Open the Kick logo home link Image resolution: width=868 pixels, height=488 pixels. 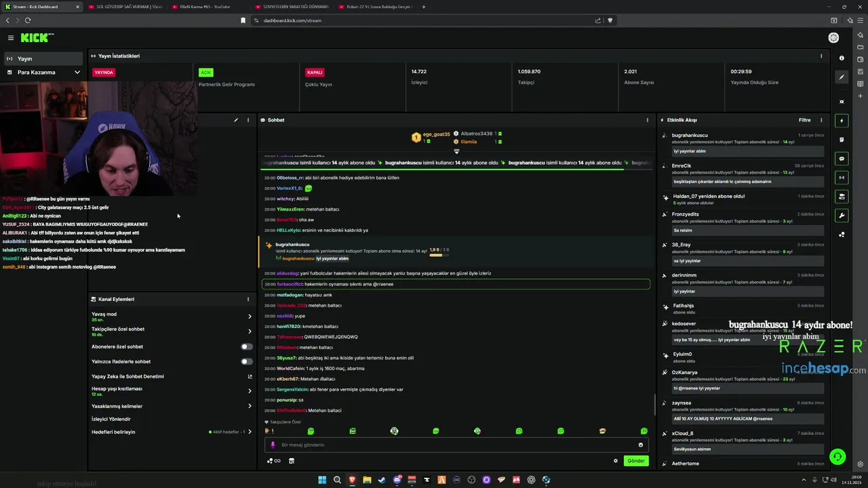point(37,38)
